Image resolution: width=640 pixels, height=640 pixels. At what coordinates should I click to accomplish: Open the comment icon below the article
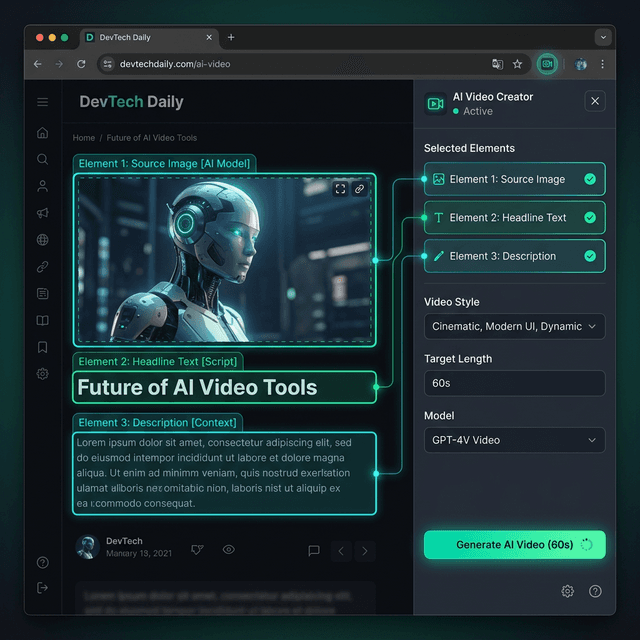coord(314,550)
